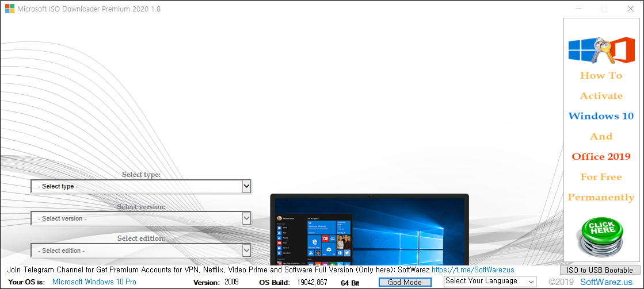The image size is (644, 289).
Task: Open the Select edition dropdown
Action: coord(141,251)
